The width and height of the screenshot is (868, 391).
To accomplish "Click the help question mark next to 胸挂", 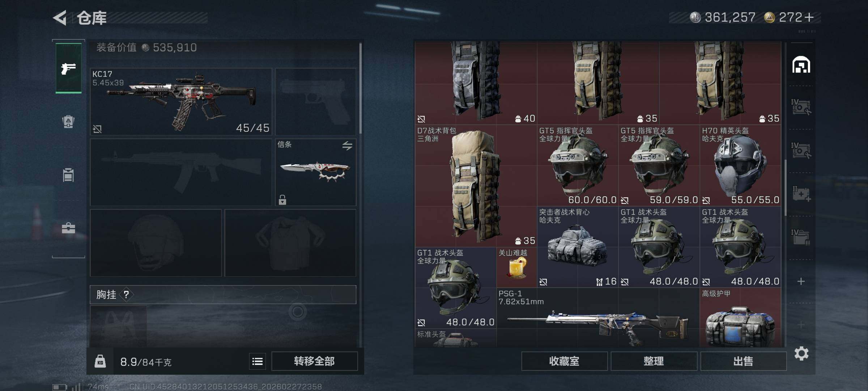I will pos(126,294).
